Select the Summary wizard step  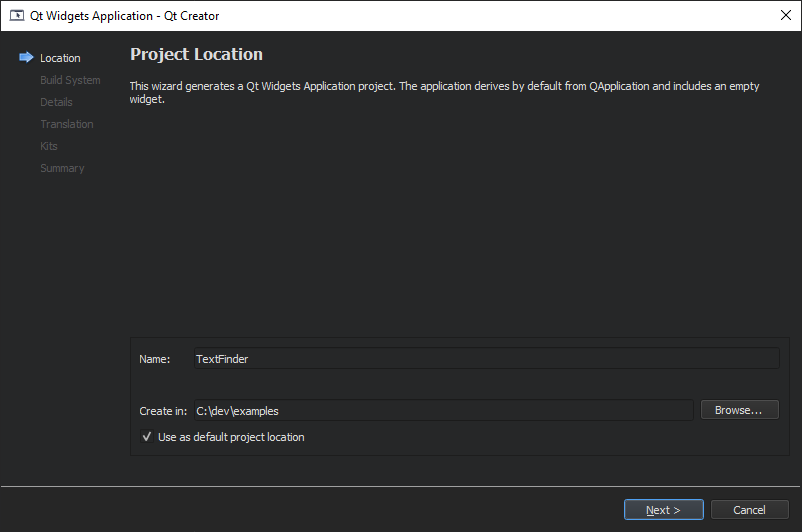click(x=62, y=168)
